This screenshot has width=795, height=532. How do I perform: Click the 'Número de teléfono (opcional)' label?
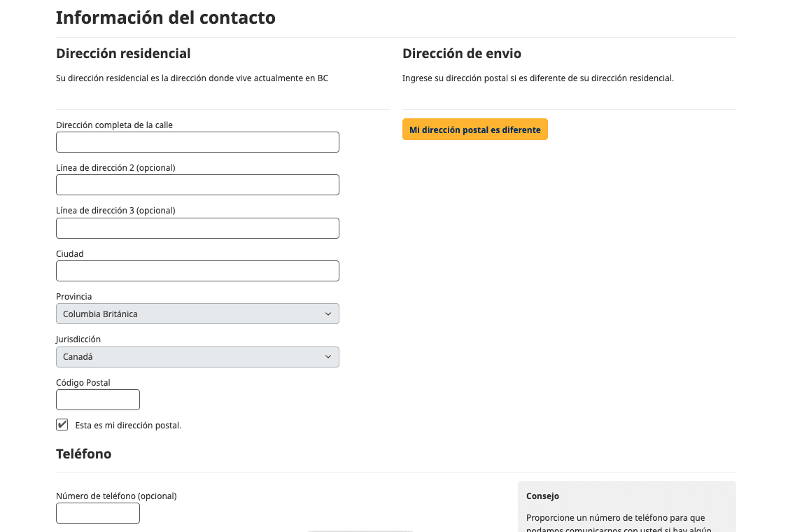pyautogui.click(x=116, y=496)
